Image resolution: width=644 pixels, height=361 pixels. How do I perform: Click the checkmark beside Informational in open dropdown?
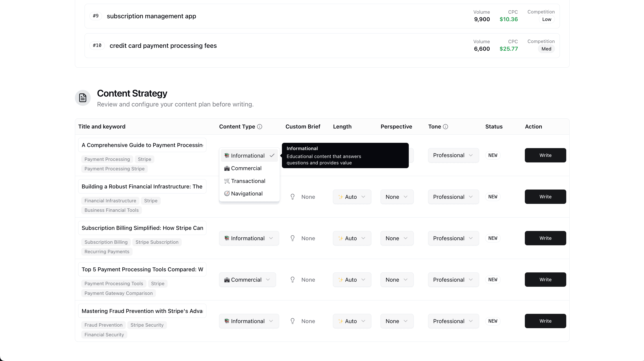coord(272,155)
